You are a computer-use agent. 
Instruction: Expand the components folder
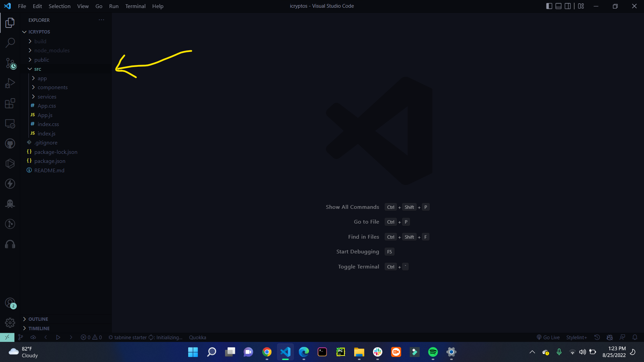[x=52, y=87]
